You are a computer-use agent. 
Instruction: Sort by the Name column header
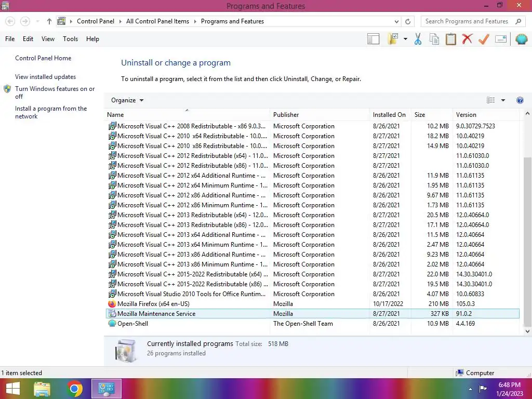tap(188, 115)
